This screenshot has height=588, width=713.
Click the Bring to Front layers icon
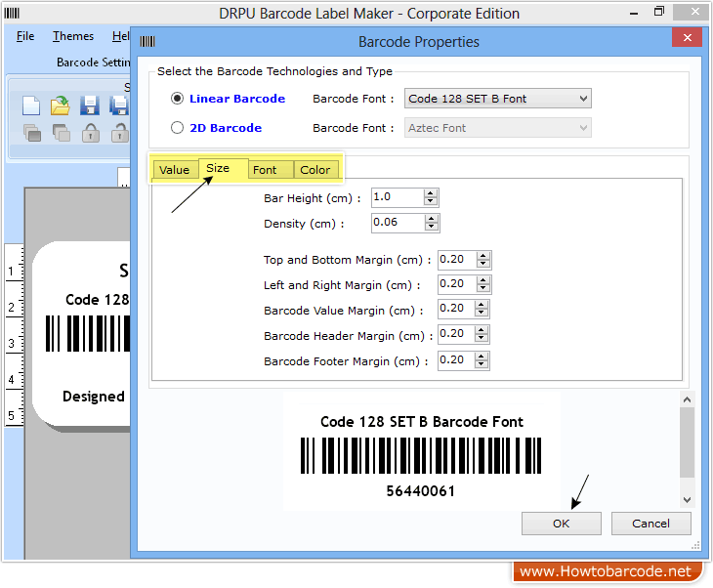32,133
